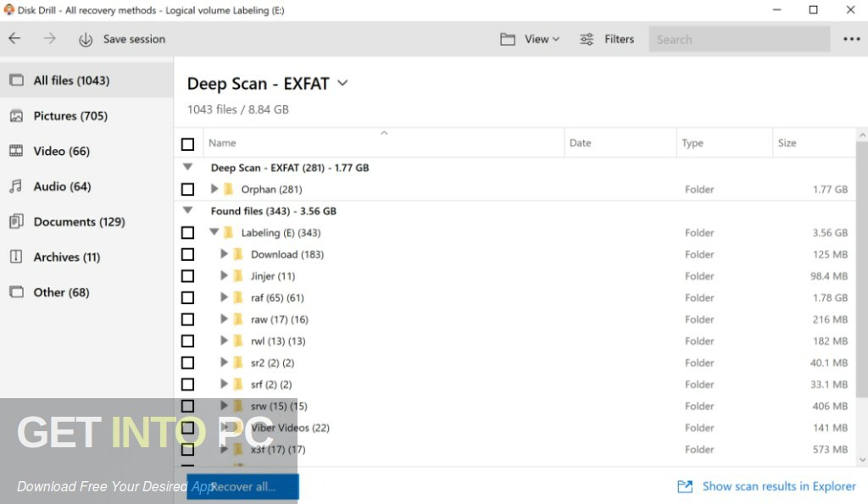Click the View folder icon

point(508,39)
